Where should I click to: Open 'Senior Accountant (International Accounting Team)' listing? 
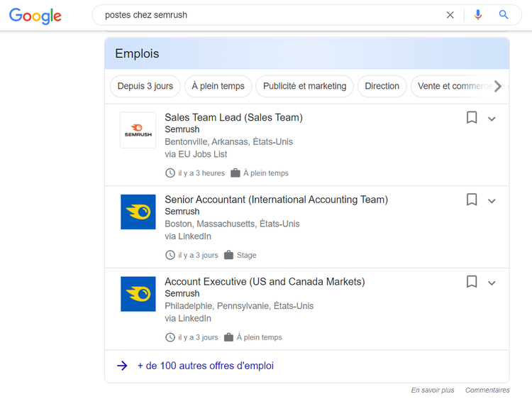(277, 200)
